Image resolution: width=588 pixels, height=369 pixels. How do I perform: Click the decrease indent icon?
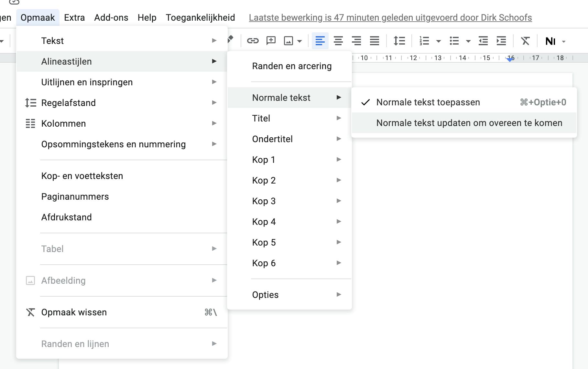483,41
